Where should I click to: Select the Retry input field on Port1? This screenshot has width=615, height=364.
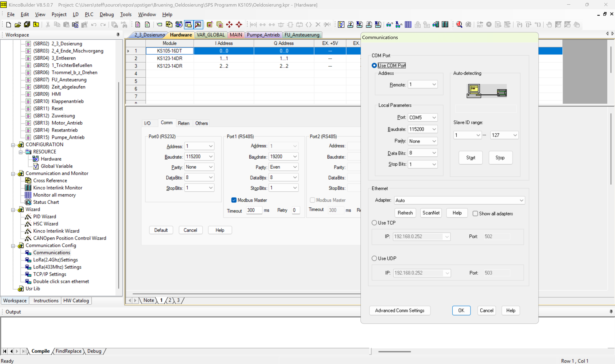296,210
